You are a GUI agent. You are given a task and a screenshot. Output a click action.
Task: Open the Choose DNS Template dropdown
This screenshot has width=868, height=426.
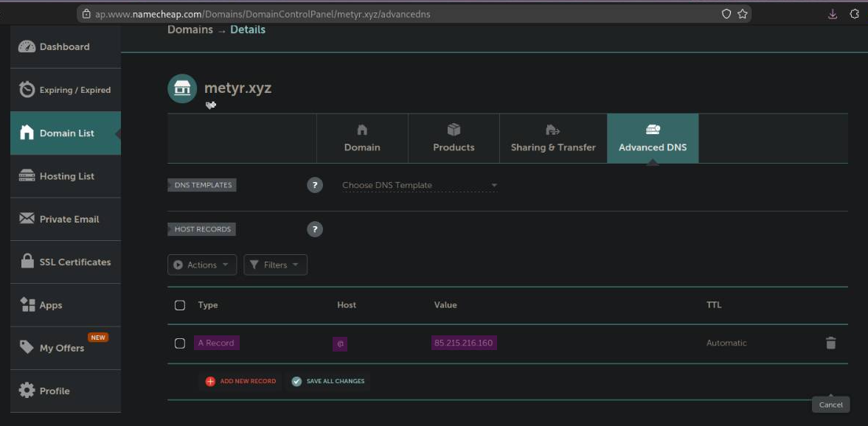pyautogui.click(x=420, y=185)
